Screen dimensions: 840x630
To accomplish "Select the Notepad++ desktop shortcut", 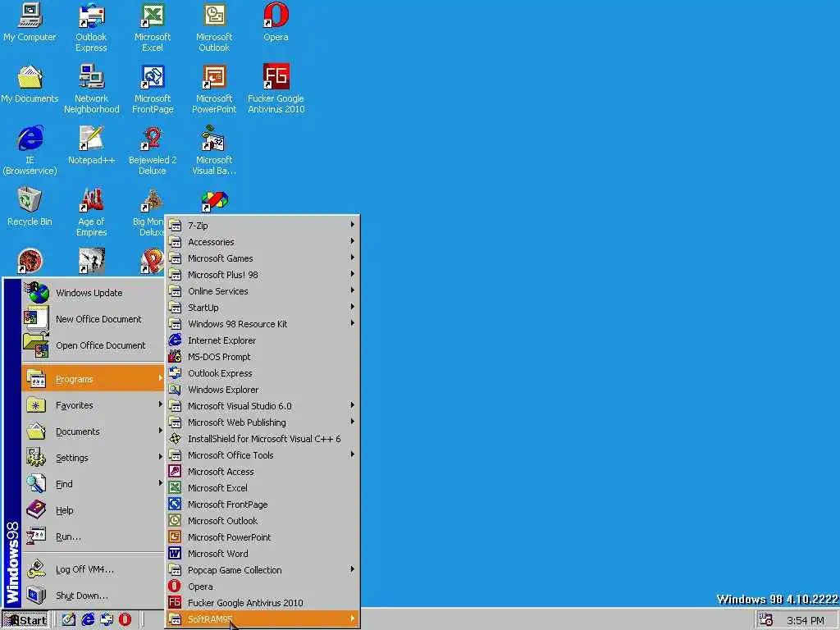I will pyautogui.click(x=92, y=146).
